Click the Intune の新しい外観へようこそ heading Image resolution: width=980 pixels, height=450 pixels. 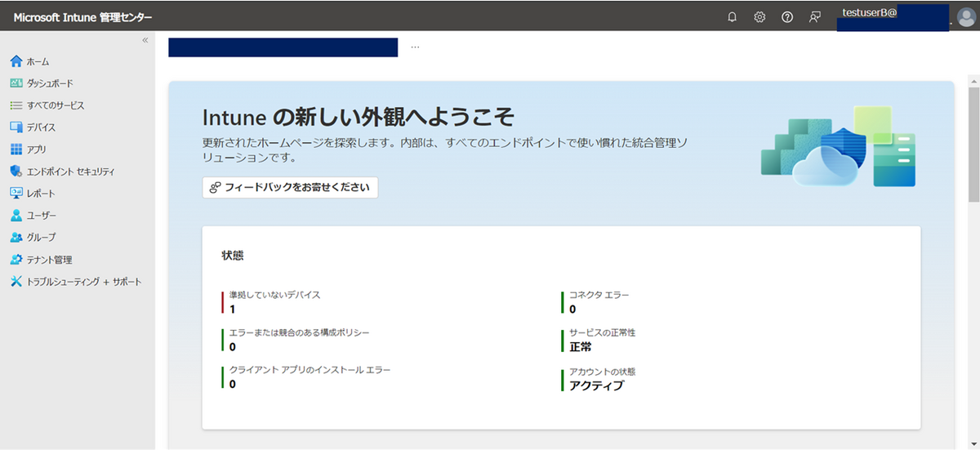[359, 117]
